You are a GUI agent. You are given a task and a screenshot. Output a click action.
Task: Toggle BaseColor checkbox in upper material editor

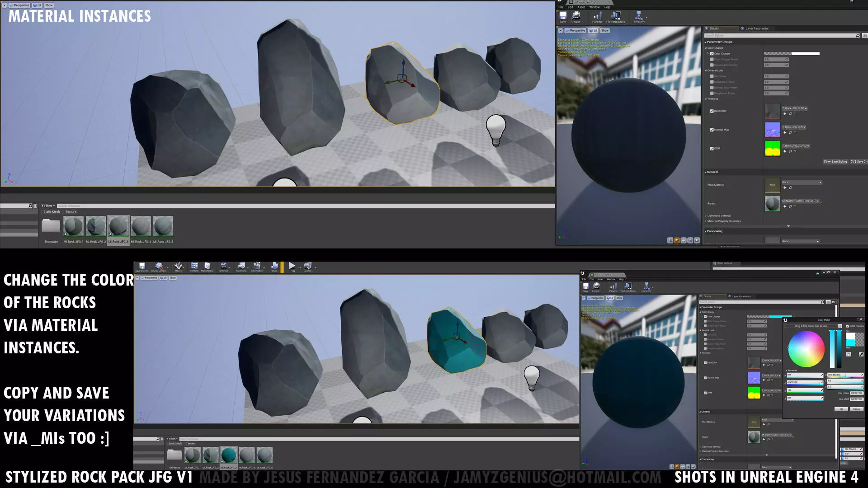[x=712, y=111]
